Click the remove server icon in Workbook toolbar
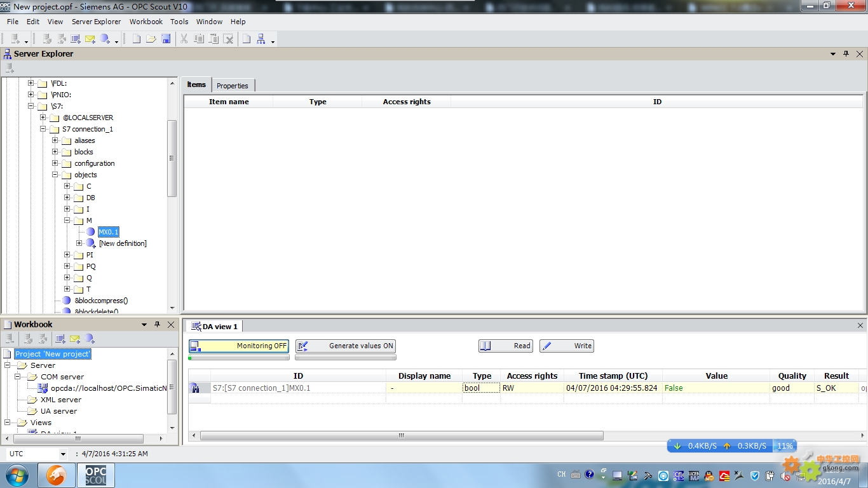The height and width of the screenshot is (488, 868). (x=10, y=339)
